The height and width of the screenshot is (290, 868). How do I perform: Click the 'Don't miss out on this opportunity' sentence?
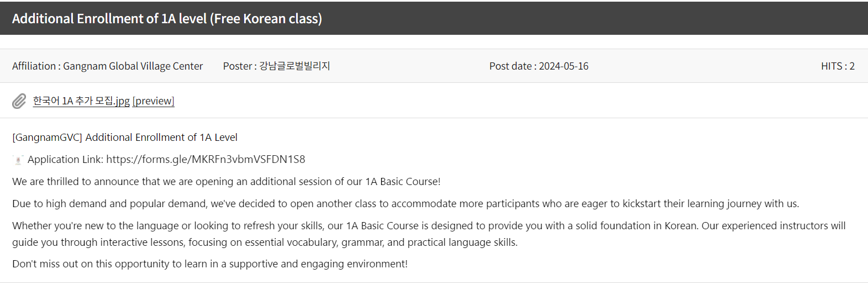210,264
